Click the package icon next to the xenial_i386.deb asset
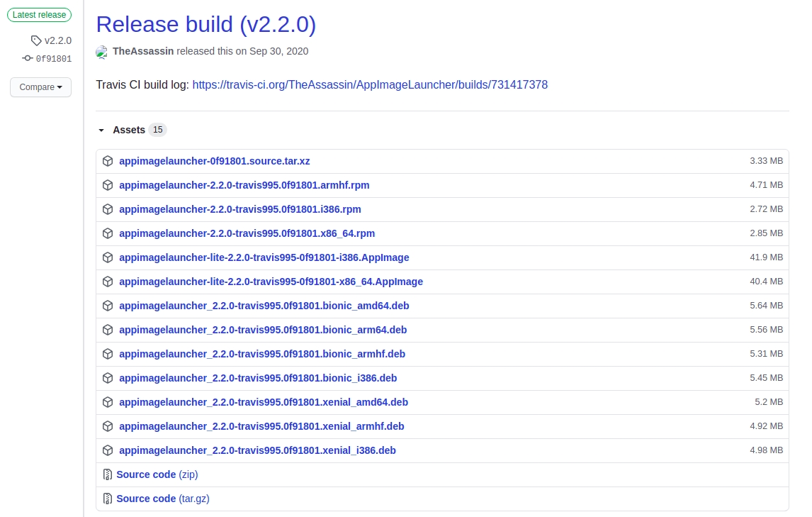This screenshot has width=812, height=517. 108,450
